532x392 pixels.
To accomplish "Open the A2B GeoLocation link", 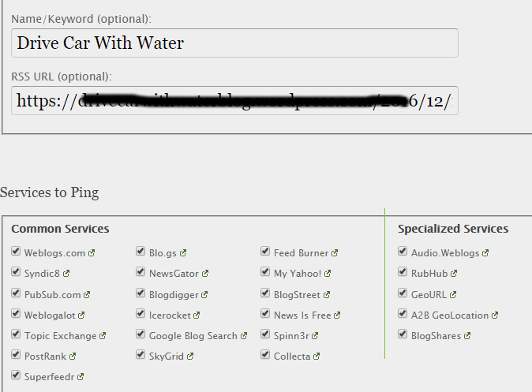I will pyautogui.click(x=449, y=315).
